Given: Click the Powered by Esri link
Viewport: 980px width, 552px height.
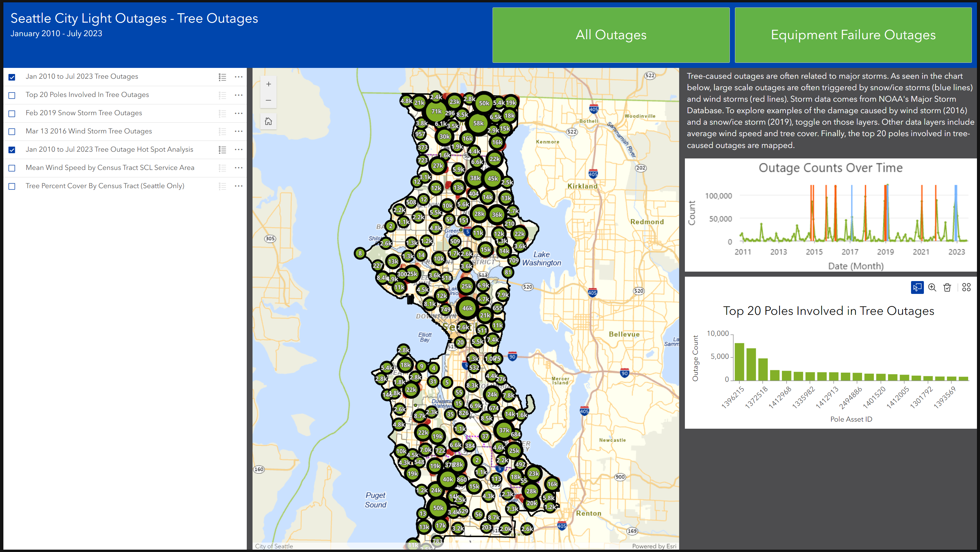Looking at the screenshot, I should [654, 546].
